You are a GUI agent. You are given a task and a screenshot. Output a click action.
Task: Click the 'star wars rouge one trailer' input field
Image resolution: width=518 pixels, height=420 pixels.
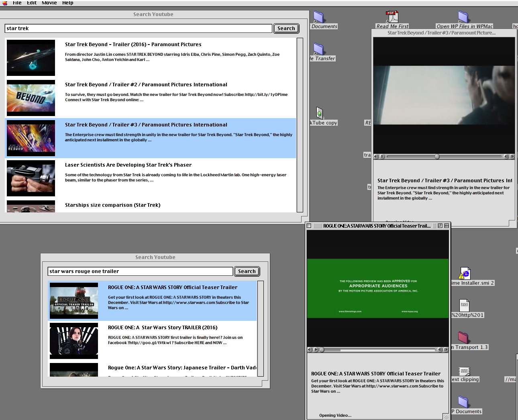click(x=140, y=271)
